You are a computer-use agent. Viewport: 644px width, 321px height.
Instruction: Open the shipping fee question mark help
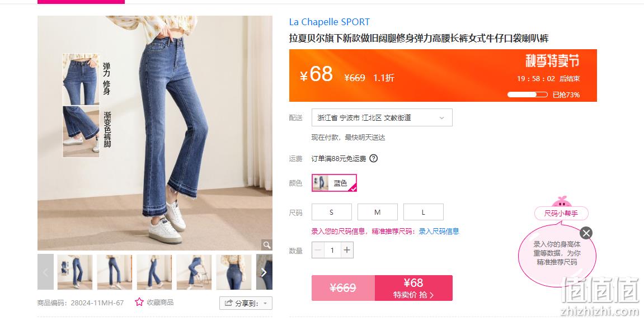pyautogui.click(x=373, y=158)
